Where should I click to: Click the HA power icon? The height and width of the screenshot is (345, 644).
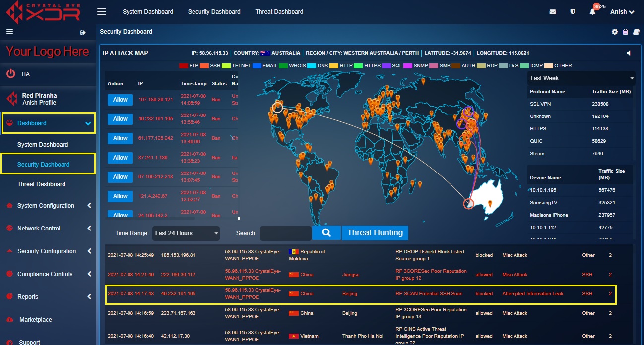[10, 74]
